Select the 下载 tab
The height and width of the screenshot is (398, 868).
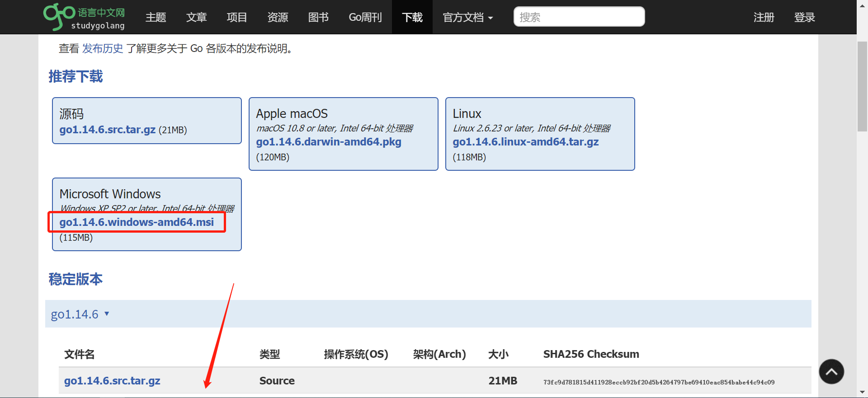tap(412, 17)
